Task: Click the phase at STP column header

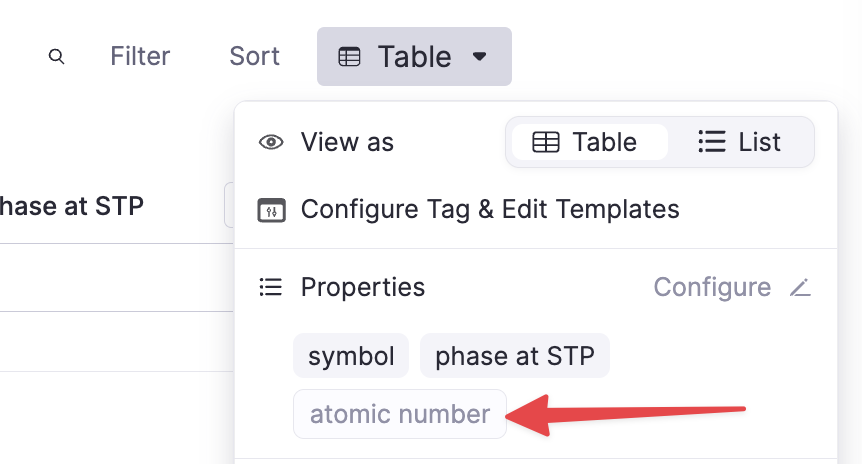Action: 72,207
